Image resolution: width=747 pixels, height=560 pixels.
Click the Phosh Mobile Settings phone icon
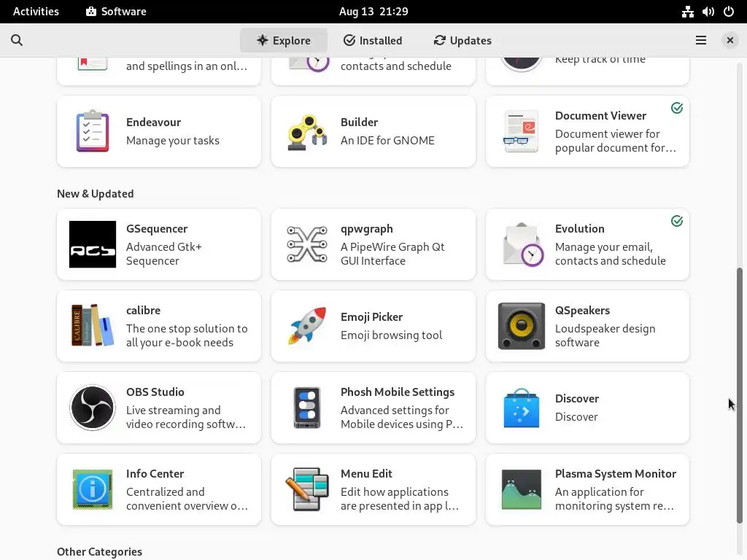coord(307,408)
